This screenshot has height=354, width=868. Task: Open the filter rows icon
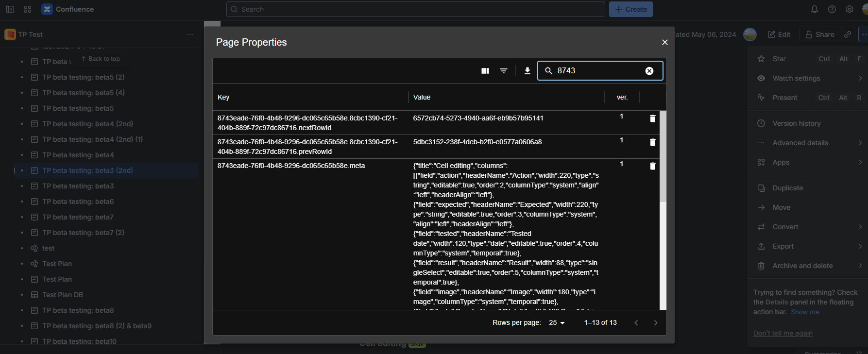pos(504,71)
